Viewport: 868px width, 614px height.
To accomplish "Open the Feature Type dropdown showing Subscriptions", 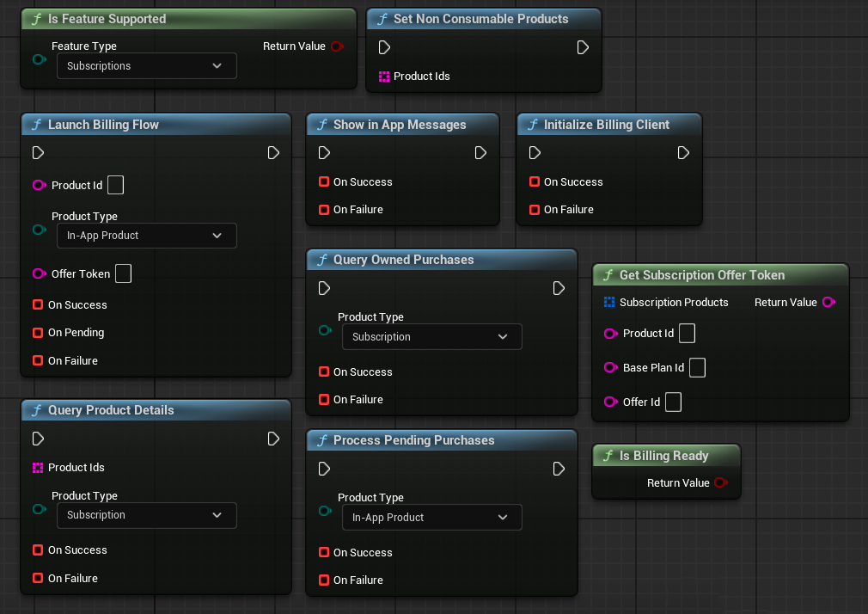I will click(x=146, y=66).
